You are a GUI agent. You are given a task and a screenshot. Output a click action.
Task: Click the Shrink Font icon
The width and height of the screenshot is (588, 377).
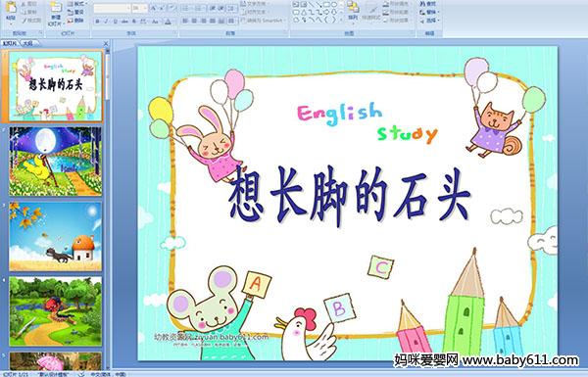pos(163,8)
